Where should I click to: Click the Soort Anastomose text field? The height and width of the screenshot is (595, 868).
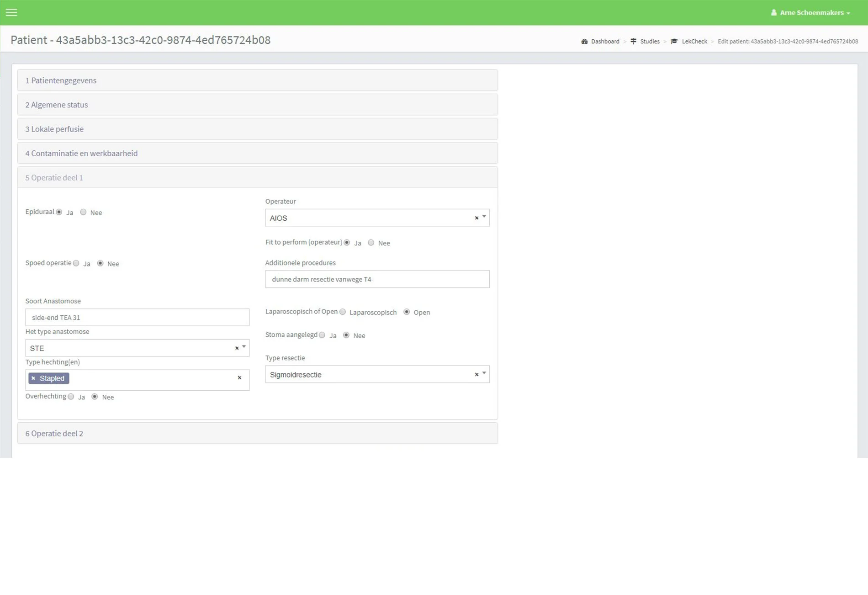[137, 317]
